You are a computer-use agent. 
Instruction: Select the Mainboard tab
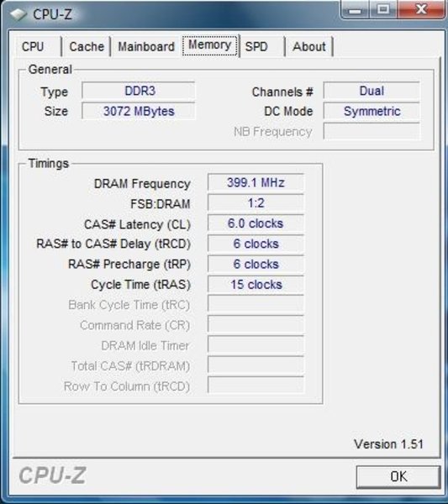point(146,46)
